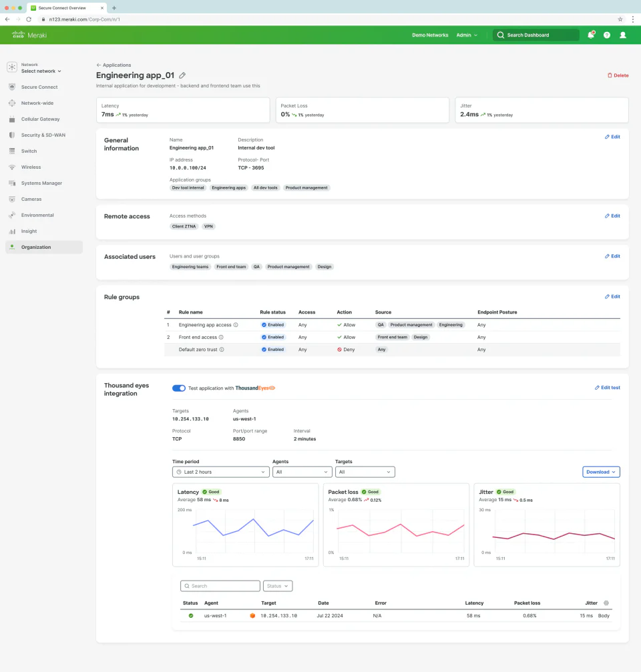Open the notifications bell

coord(591,35)
